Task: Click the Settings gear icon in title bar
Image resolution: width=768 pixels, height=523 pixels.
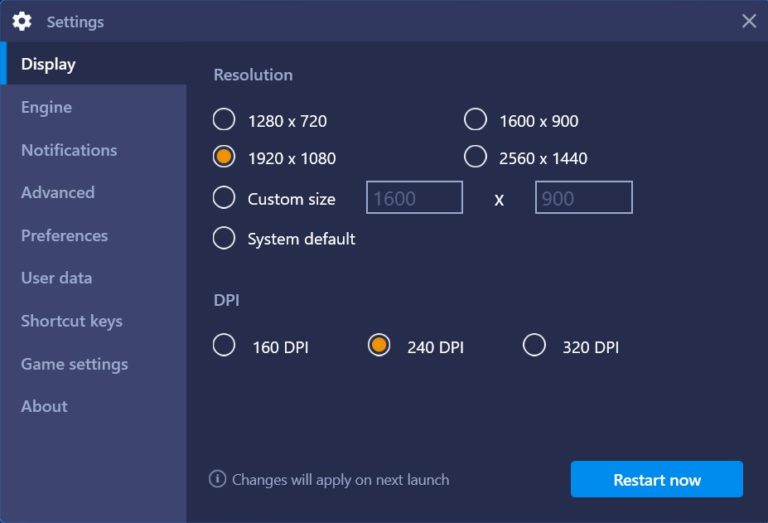Action: point(22,22)
